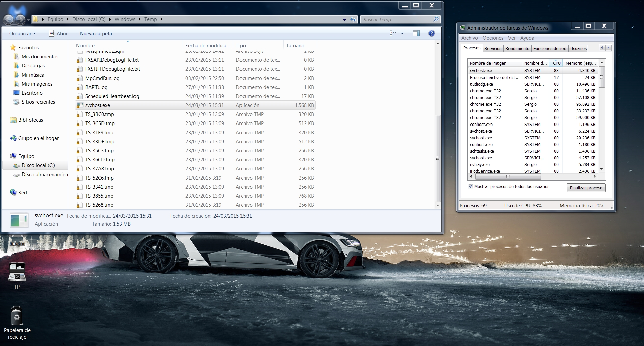Click the Mi música folder icon
Viewport: 644px width, 346px height.
[x=16, y=75]
